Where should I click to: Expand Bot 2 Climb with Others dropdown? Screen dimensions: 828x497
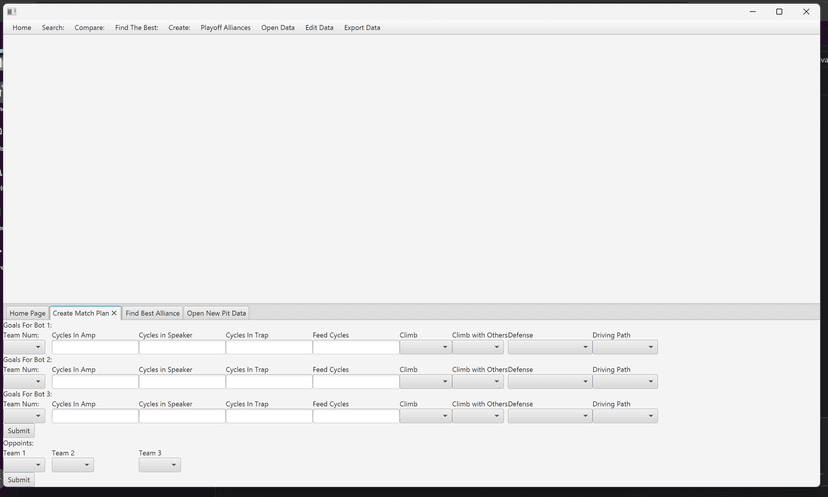coord(478,381)
